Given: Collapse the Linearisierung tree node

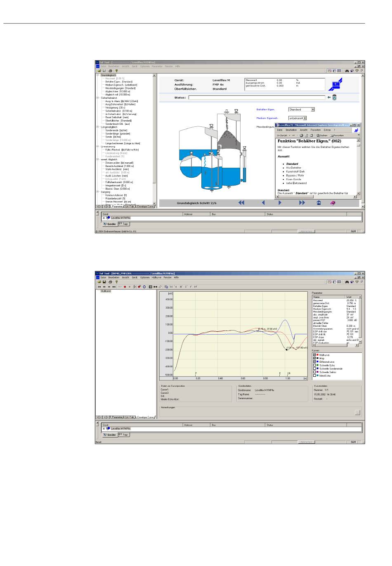Looking at the screenshot, I should (98, 146).
